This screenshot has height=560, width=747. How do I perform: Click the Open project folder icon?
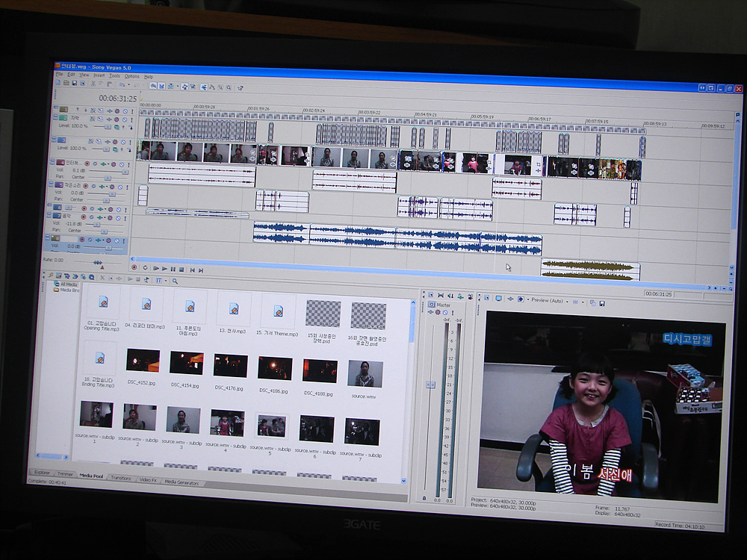(x=66, y=83)
